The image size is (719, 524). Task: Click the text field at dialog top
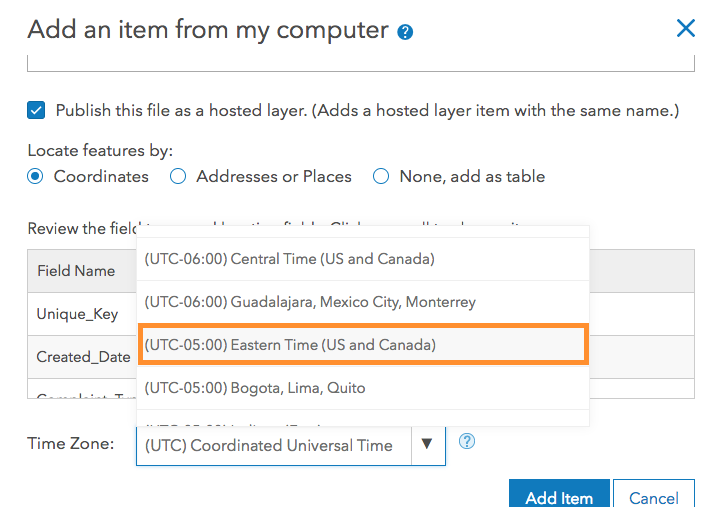[360, 64]
